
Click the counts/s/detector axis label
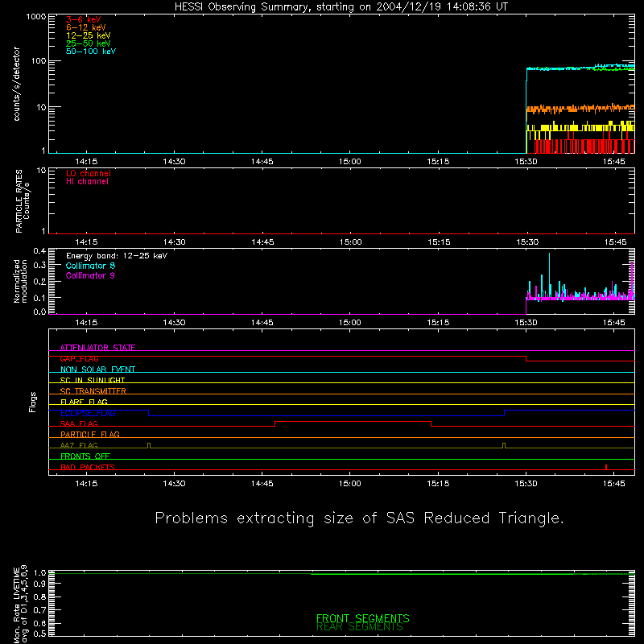coord(16,84)
